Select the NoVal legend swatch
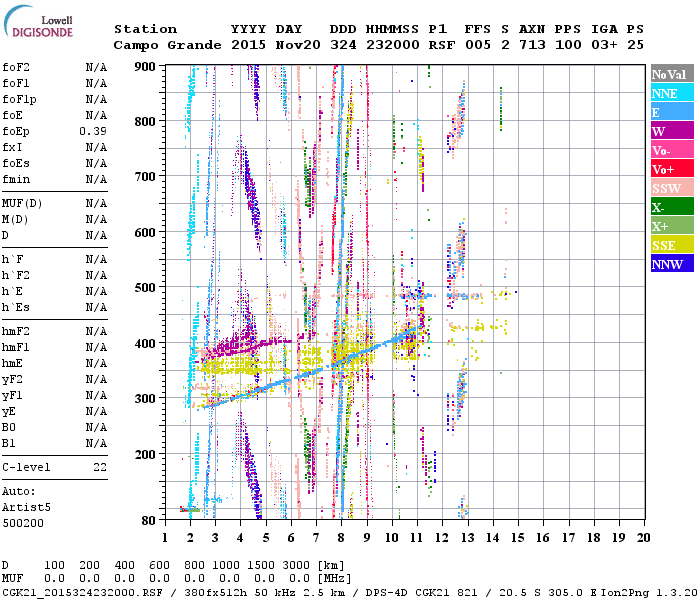Screen dimensions: 700x600 [x=672, y=74]
